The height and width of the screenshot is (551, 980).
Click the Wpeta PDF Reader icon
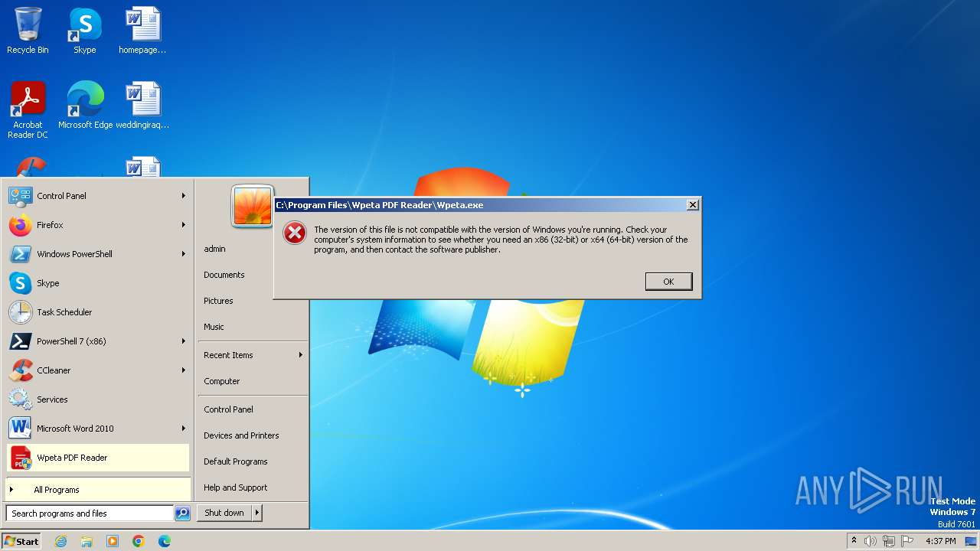click(x=20, y=458)
